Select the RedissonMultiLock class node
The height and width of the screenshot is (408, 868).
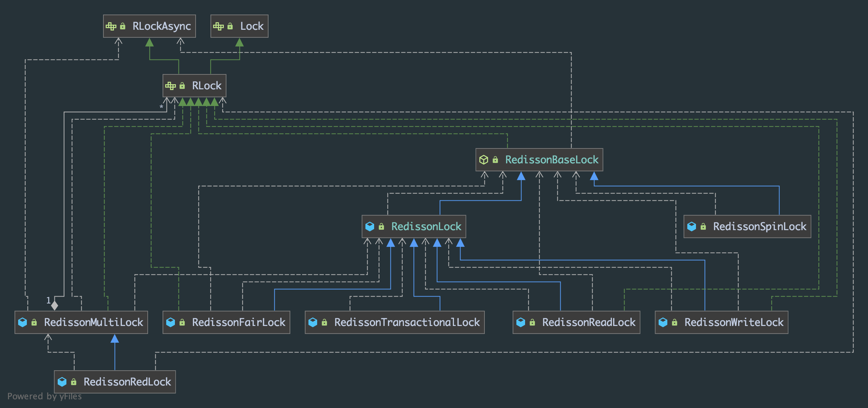point(93,322)
